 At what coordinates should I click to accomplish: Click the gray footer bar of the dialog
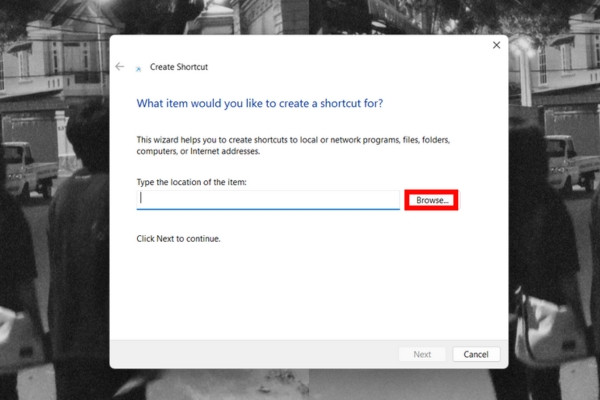pos(253,354)
